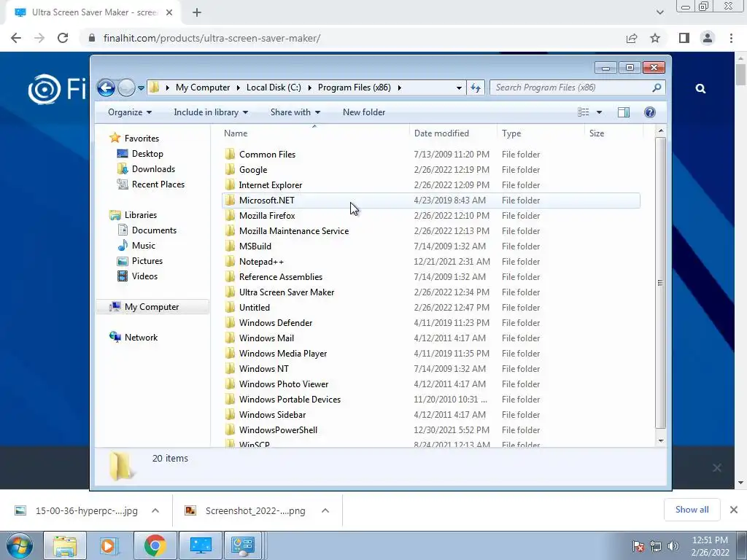Select the Notepad++ folder
This screenshot has height=560, width=747.
click(430, 262)
